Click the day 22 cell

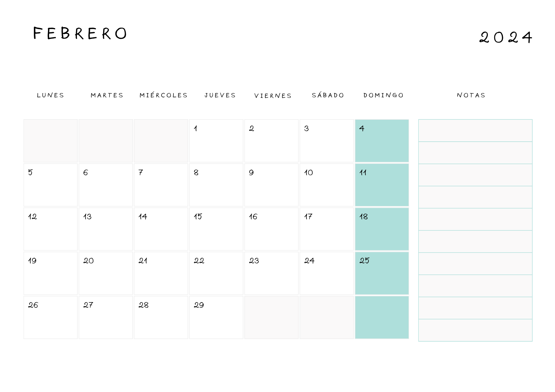[216, 273]
